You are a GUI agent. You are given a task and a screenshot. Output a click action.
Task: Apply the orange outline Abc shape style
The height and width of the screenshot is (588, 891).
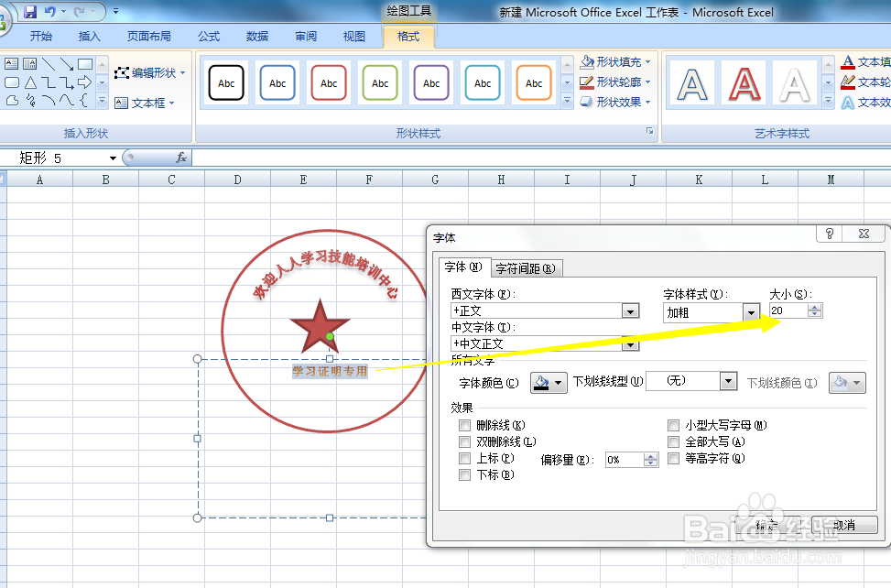coord(534,82)
